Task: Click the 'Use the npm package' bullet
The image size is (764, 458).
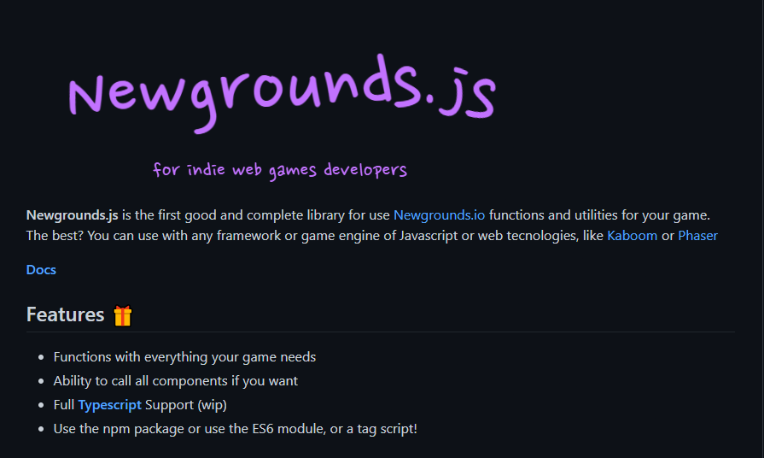Action: (235, 429)
